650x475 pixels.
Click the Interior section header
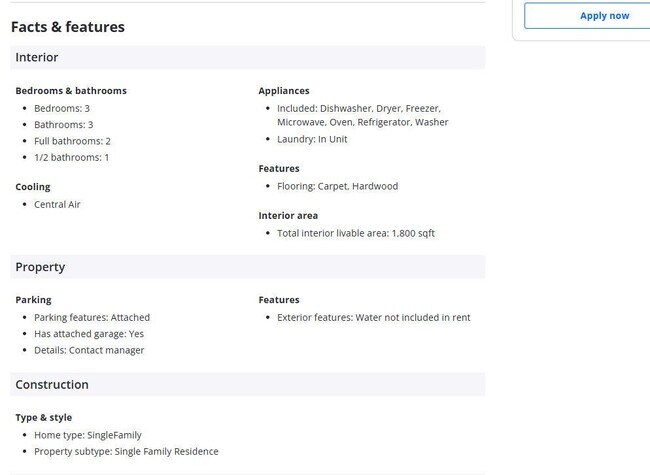(x=248, y=57)
